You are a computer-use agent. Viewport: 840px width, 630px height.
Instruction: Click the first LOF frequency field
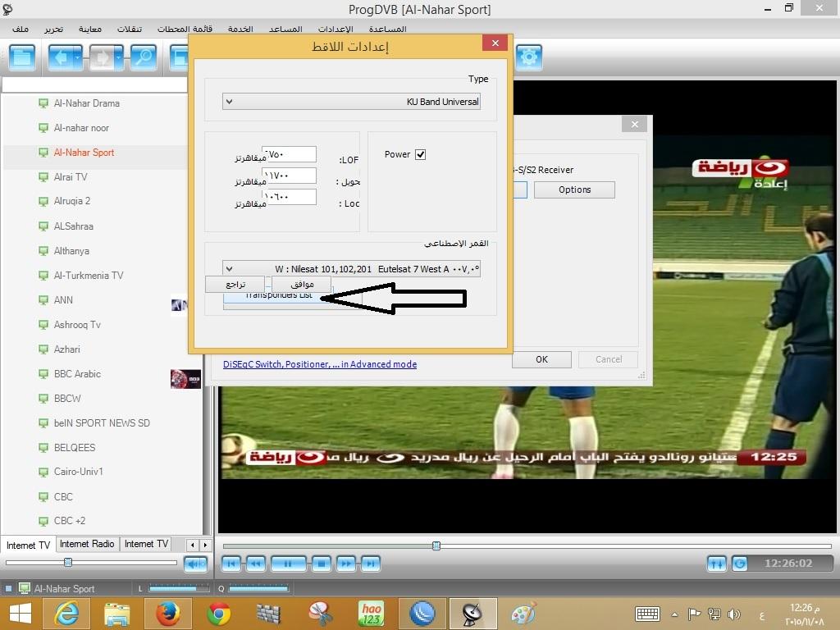pyautogui.click(x=290, y=154)
